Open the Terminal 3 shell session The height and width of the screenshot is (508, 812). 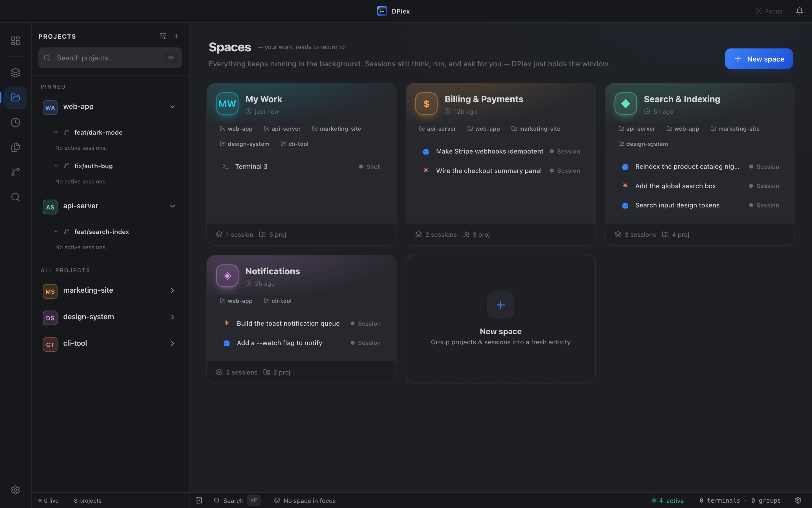[x=301, y=167]
